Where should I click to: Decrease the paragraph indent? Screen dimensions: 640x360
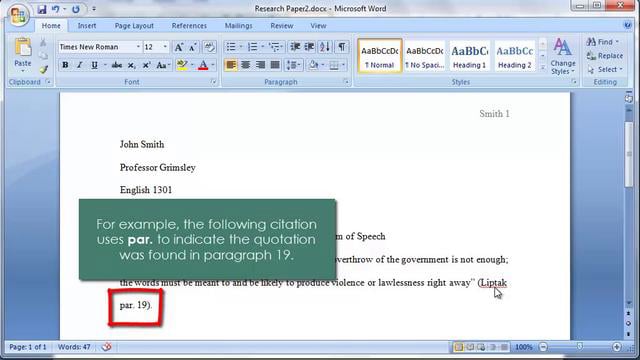pos(295,47)
